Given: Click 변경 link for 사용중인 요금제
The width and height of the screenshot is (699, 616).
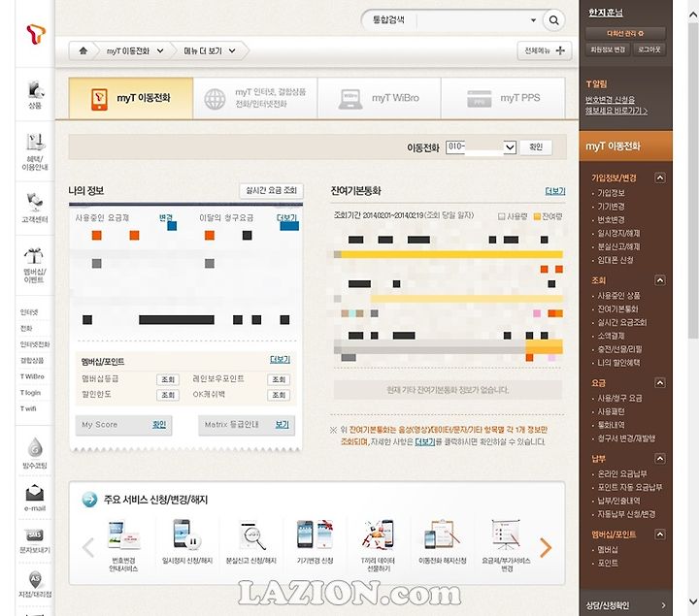Looking at the screenshot, I should [x=166, y=217].
